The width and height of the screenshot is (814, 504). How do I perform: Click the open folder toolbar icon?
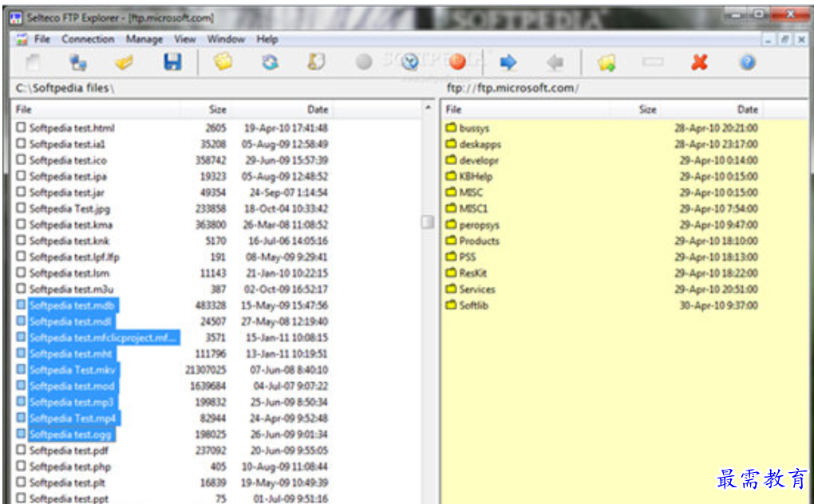(124, 63)
